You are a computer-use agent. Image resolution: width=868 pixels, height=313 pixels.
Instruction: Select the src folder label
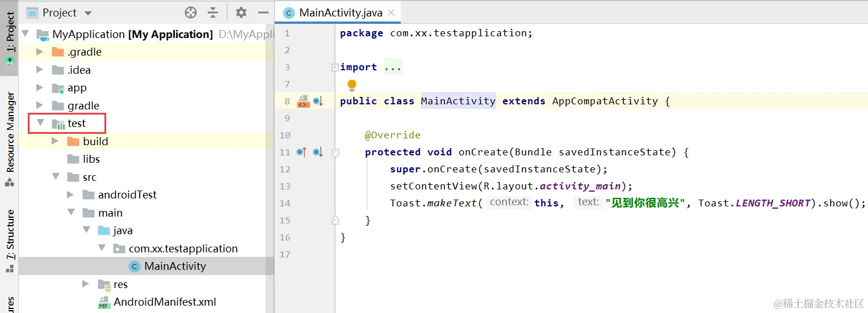click(x=90, y=177)
